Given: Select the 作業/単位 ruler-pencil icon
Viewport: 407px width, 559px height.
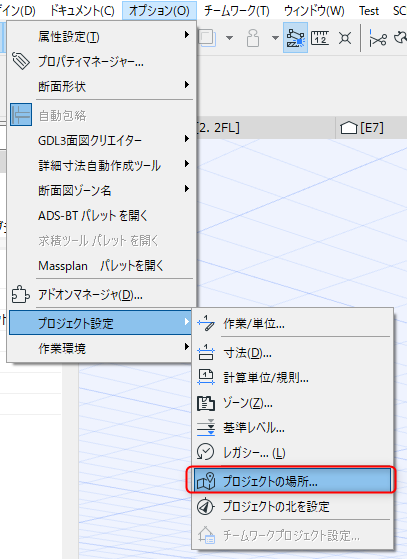Looking at the screenshot, I should 206,323.
